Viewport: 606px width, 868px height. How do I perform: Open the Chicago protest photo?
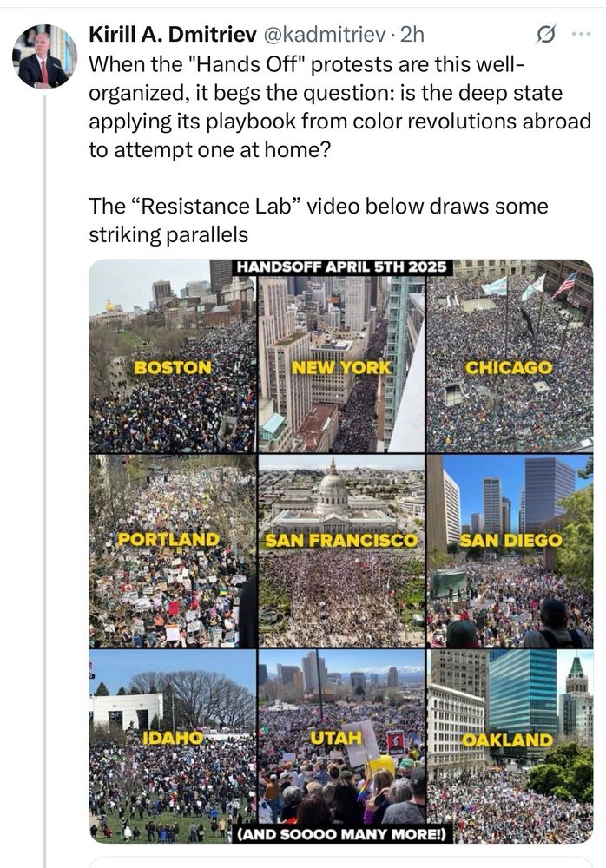510,356
